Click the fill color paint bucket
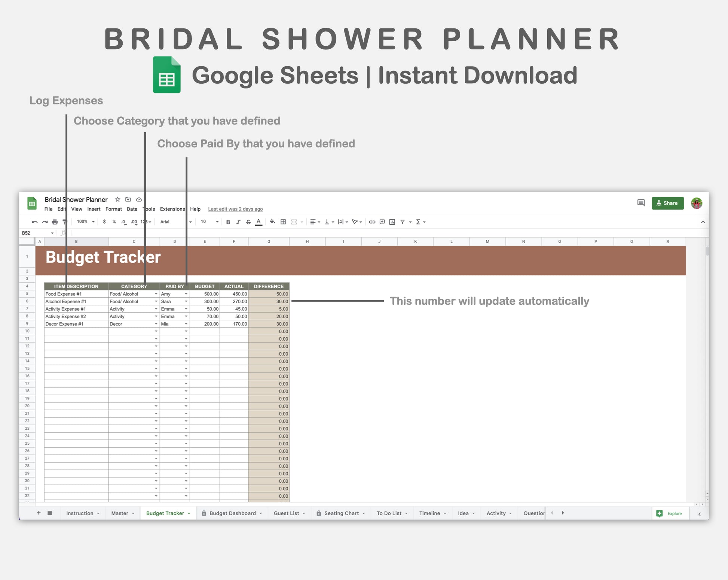 coord(272,222)
